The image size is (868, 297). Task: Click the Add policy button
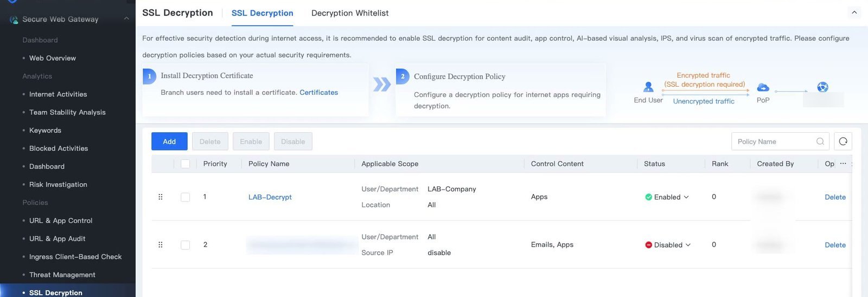point(169,141)
